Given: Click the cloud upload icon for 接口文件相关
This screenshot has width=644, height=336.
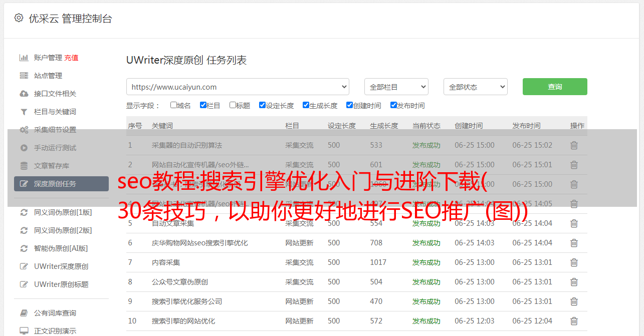Looking at the screenshot, I should [24, 94].
